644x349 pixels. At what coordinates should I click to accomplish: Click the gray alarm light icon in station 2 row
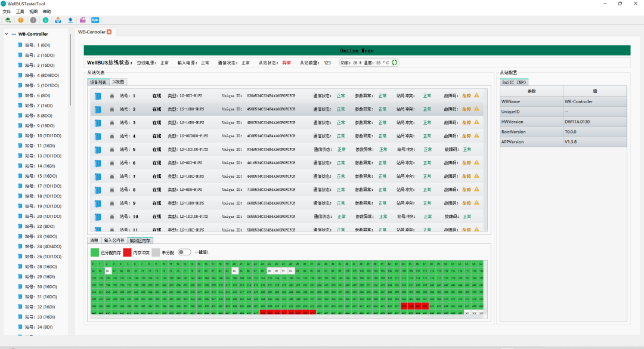(x=112, y=109)
